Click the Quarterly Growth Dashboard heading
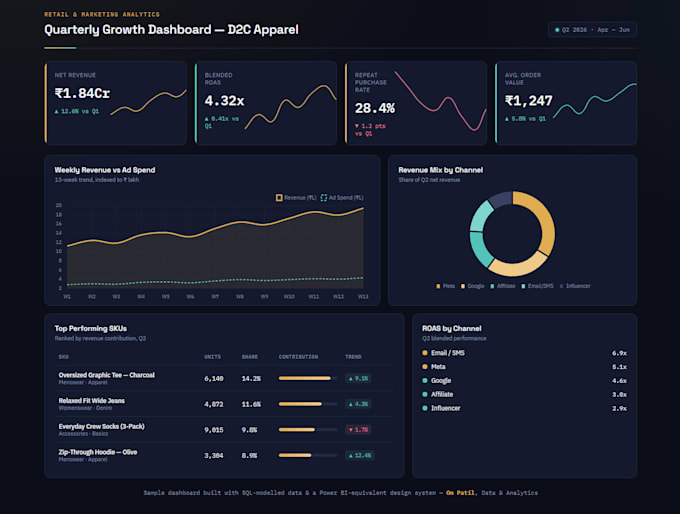 click(x=171, y=30)
